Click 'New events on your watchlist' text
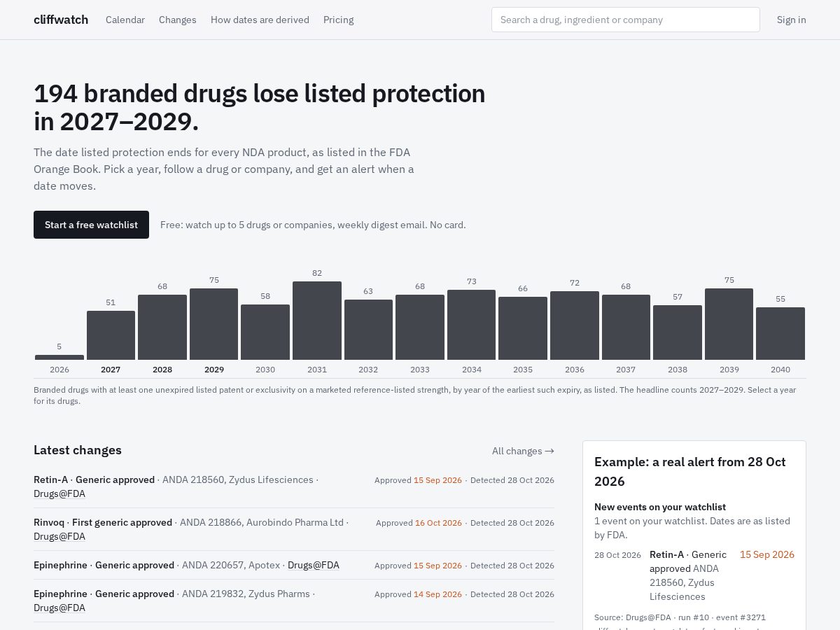Image resolution: width=840 pixels, height=630 pixels. (x=660, y=507)
